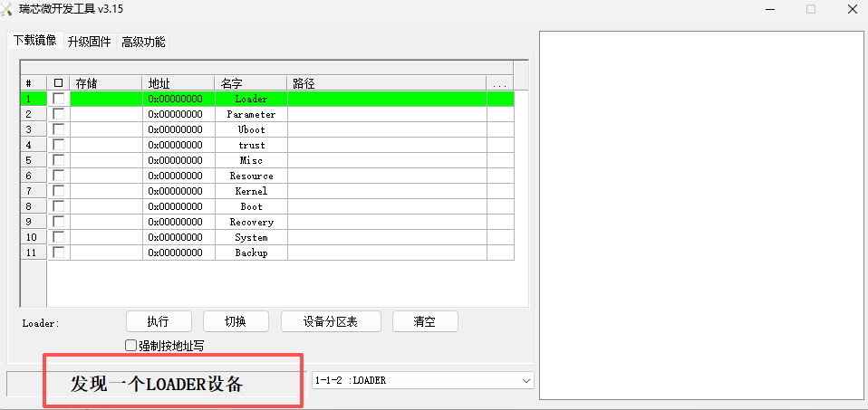Viewport: 868px width, 410px height.
Task: Click the '...' browse column header
Action: pyautogui.click(x=499, y=83)
